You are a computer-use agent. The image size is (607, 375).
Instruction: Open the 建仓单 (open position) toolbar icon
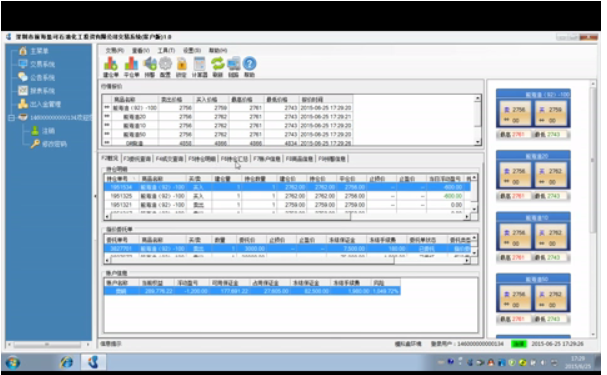[x=111, y=67]
